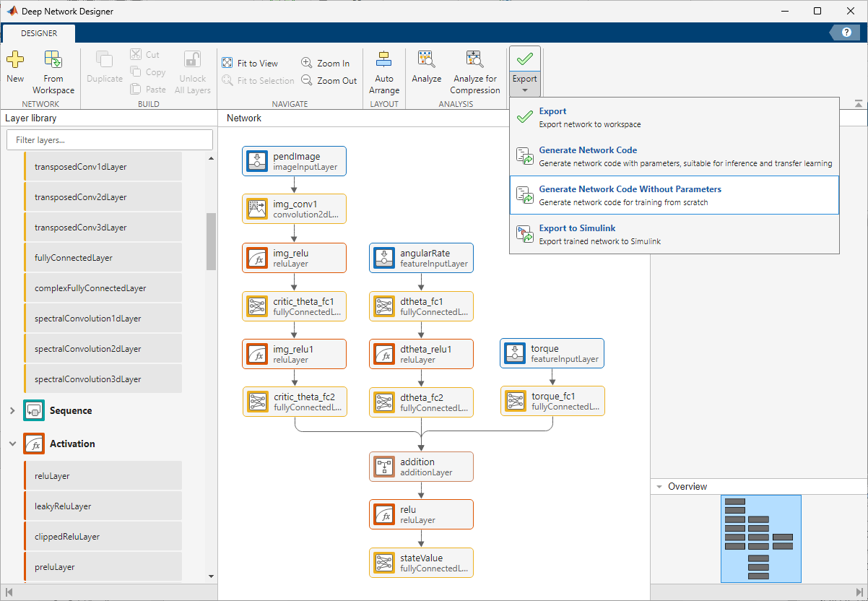Viewport: 868px width, 601px height.
Task: Click layer library scroll down arrow
Action: (x=211, y=576)
